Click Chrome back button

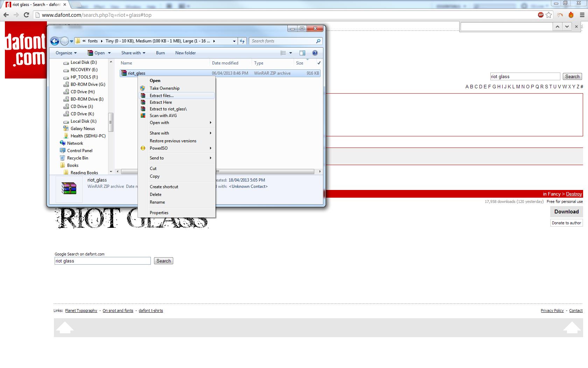(x=6, y=15)
